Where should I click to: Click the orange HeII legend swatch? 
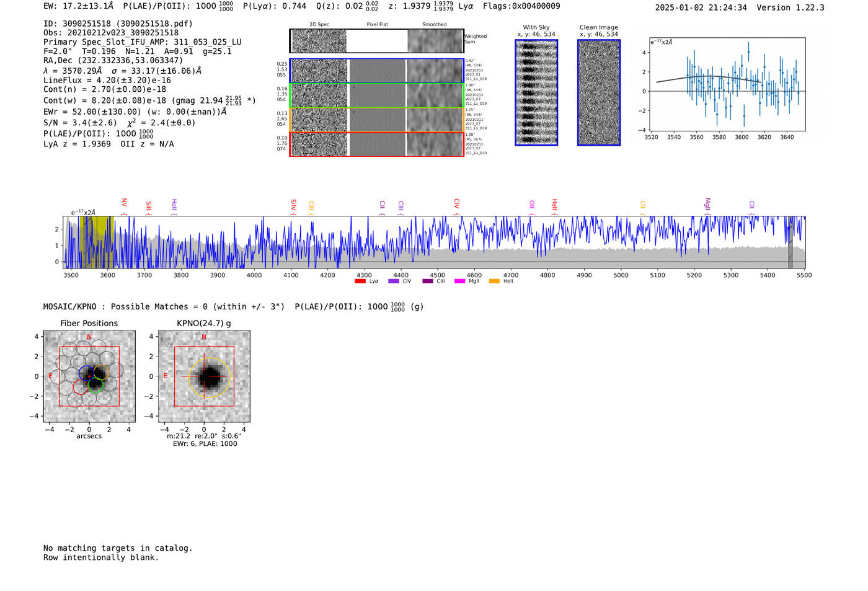[x=494, y=281]
